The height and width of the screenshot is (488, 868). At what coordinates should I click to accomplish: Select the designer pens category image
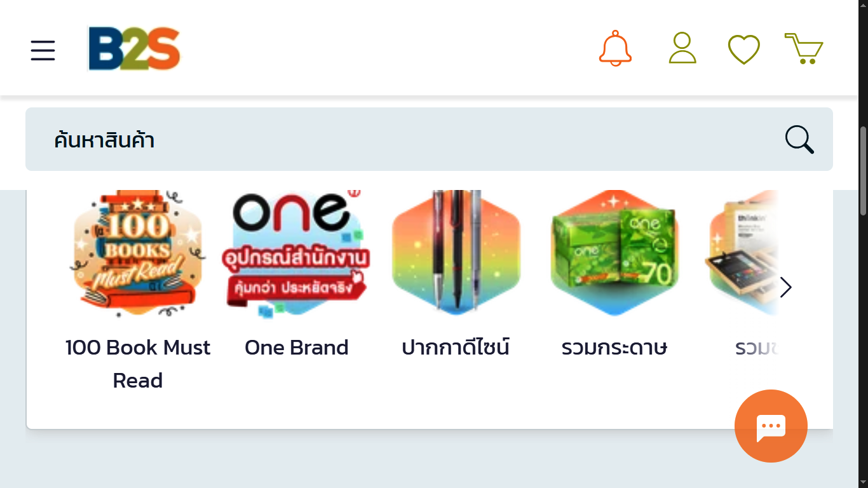pos(456,253)
